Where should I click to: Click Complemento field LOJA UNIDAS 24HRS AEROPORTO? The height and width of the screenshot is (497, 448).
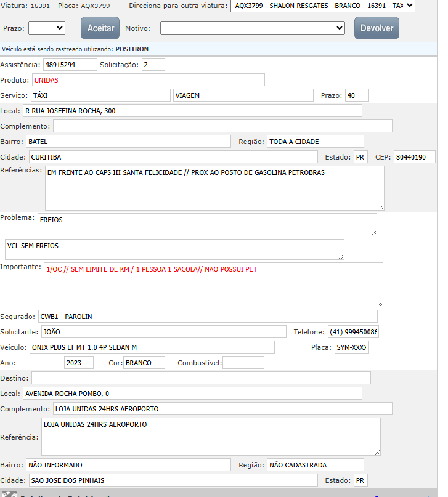point(222,408)
